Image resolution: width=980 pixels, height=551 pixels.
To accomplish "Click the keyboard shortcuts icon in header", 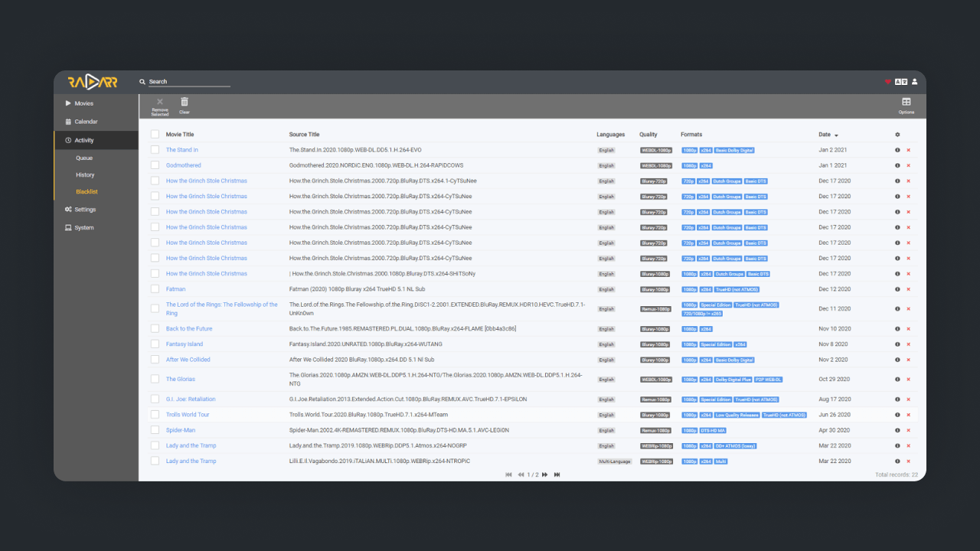I will (x=902, y=82).
